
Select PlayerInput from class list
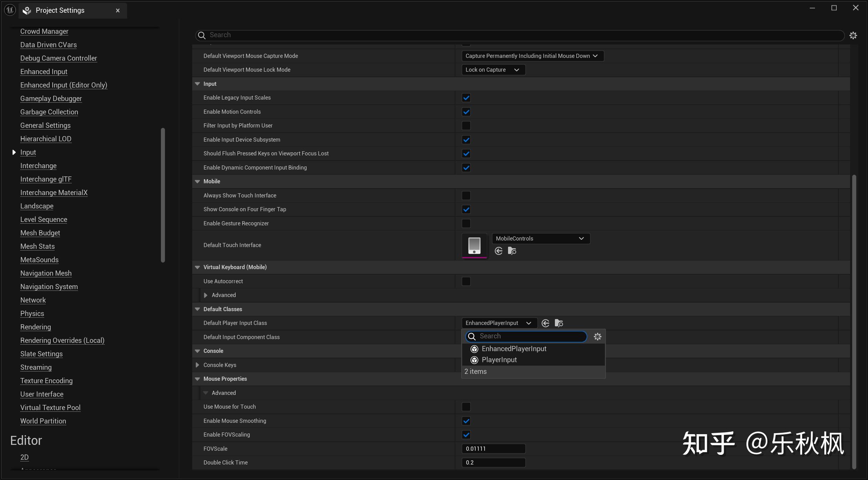499,360
